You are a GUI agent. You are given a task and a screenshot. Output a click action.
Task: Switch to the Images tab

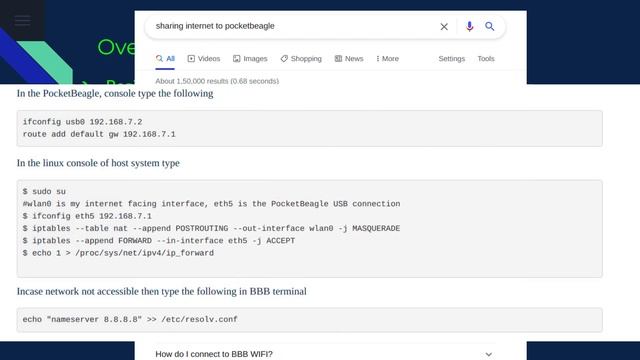click(250, 59)
